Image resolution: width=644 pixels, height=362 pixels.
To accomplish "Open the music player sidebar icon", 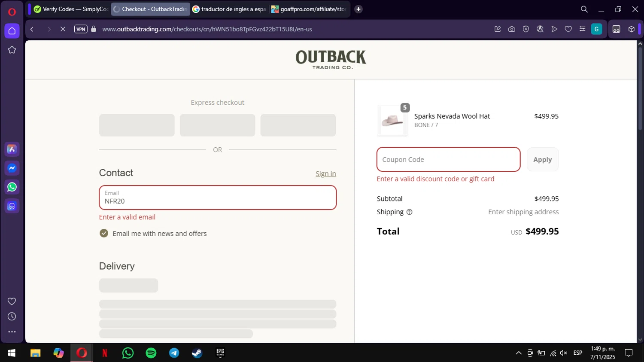I will [12, 206].
